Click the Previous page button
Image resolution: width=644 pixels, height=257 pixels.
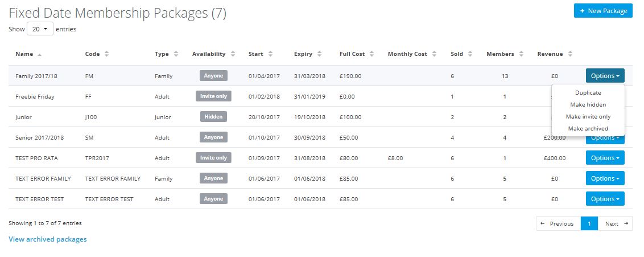point(558,223)
